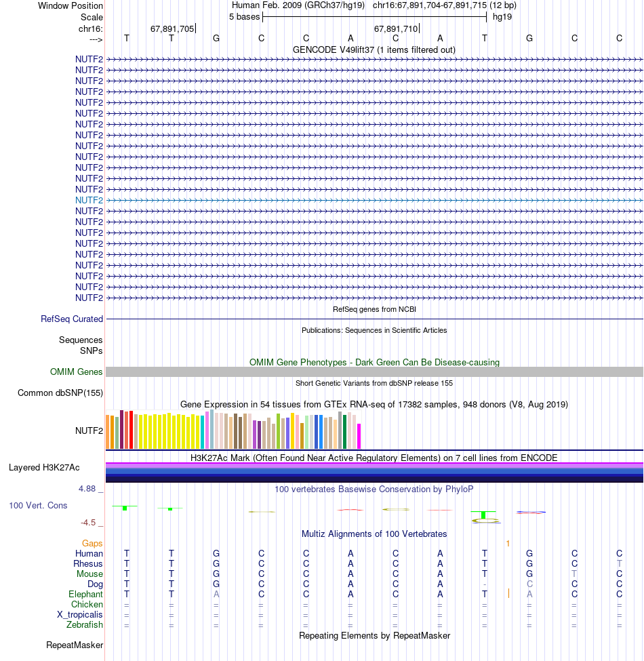Click the "Sequences" subtrack label
This screenshot has height=661, width=644.
click(81, 340)
